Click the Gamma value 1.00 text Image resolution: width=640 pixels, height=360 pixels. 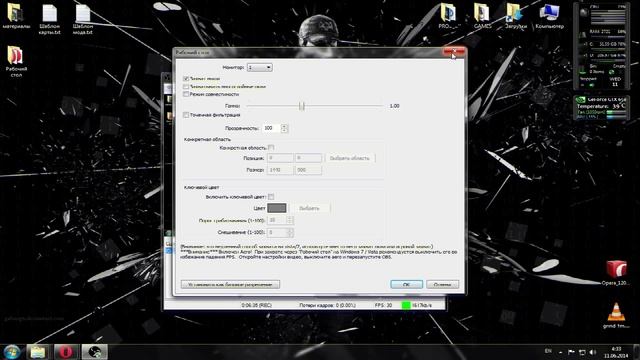(x=394, y=106)
